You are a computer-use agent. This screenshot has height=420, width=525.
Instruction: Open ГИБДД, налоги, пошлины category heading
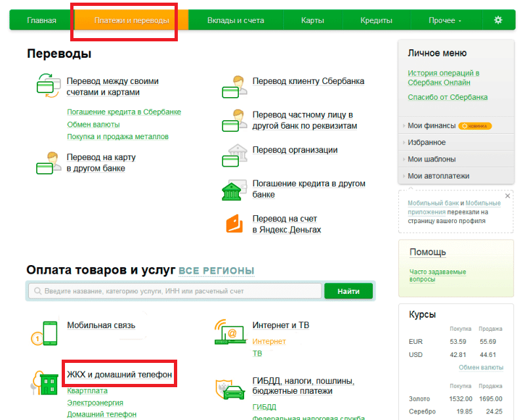(x=303, y=386)
